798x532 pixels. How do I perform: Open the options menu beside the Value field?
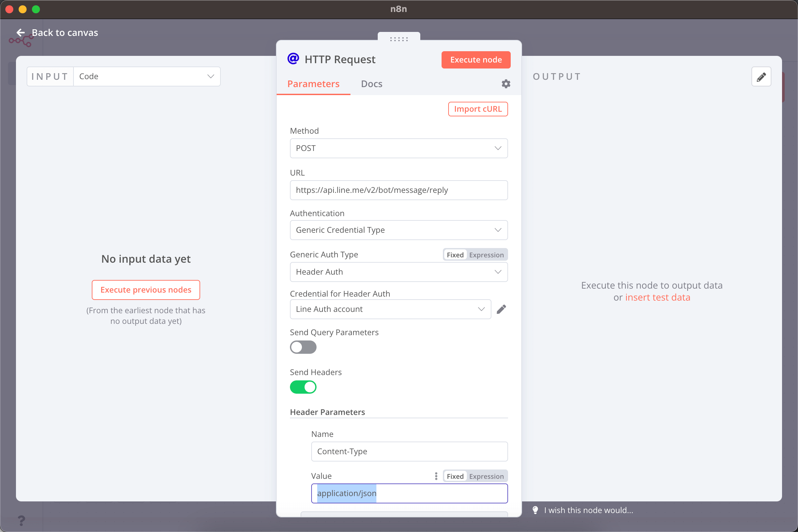point(436,476)
